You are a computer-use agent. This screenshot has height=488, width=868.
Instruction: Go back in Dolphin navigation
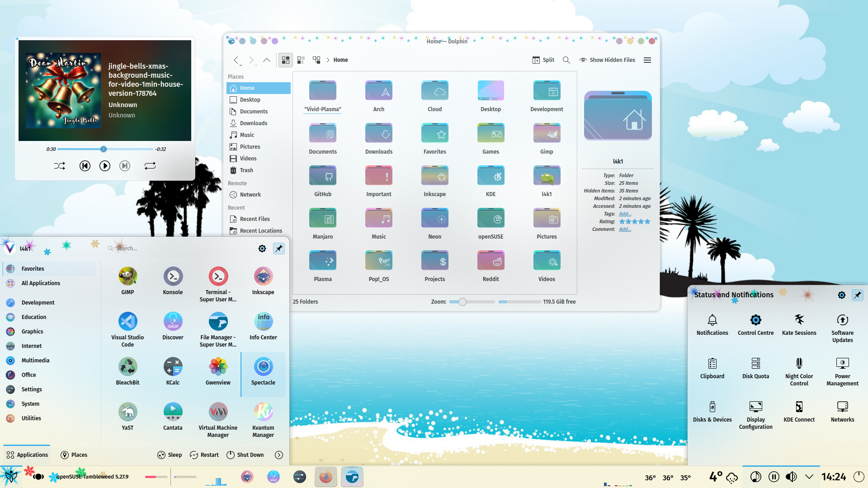pos(236,60)
